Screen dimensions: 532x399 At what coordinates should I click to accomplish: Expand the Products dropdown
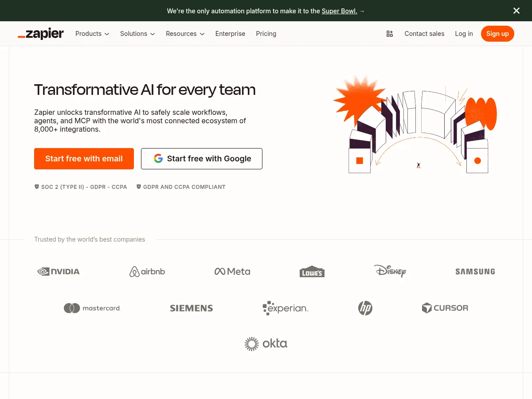92,34
